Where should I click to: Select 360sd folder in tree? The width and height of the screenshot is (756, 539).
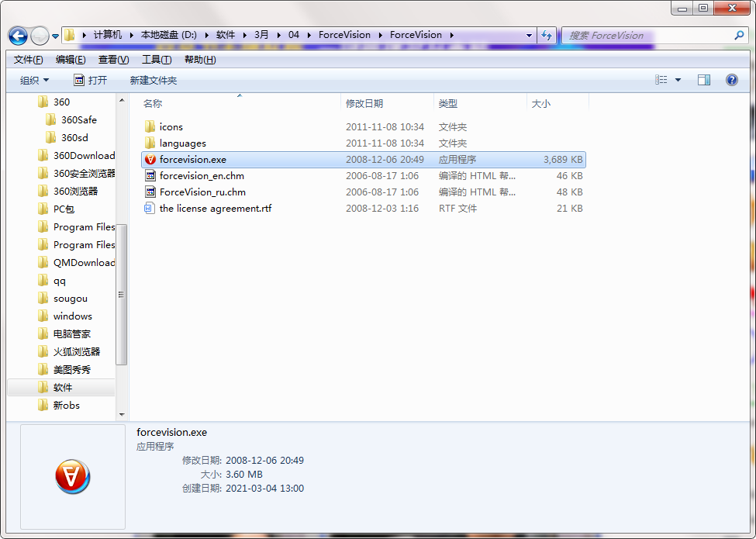pos(67,138)
